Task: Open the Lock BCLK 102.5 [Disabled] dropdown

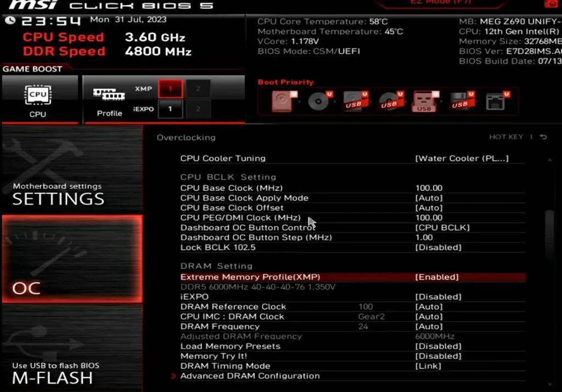Action: point(438,247)
